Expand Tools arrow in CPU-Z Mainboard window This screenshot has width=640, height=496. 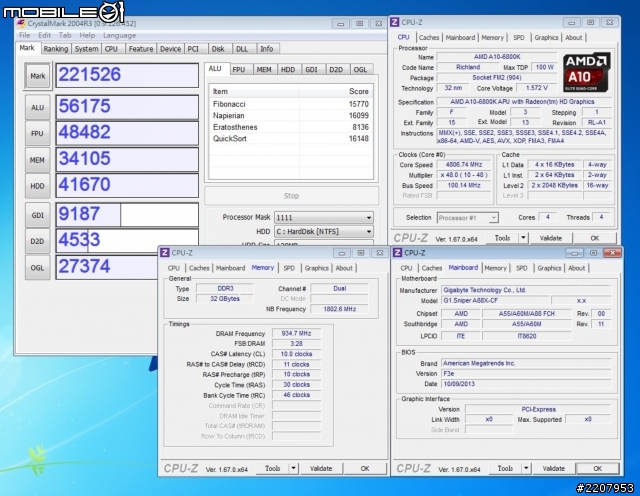click(x=526, y=468)
